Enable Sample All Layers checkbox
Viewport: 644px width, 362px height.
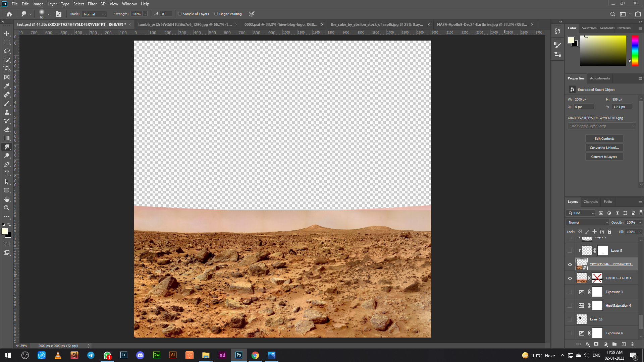(x=180, y=14)
